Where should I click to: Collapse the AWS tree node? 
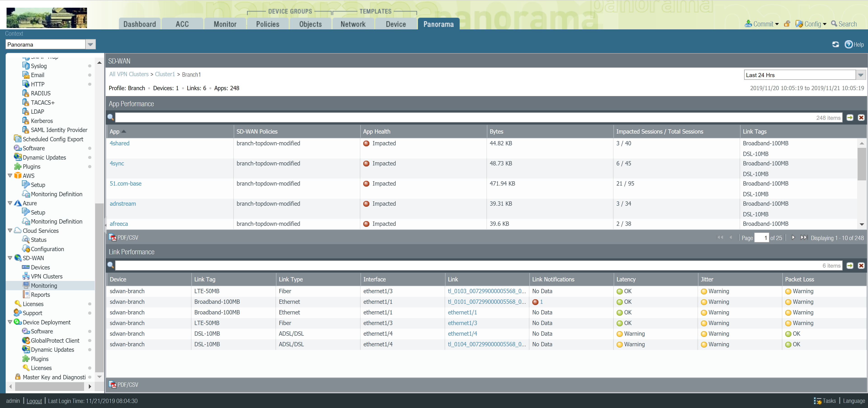click(x=10, y=176)
